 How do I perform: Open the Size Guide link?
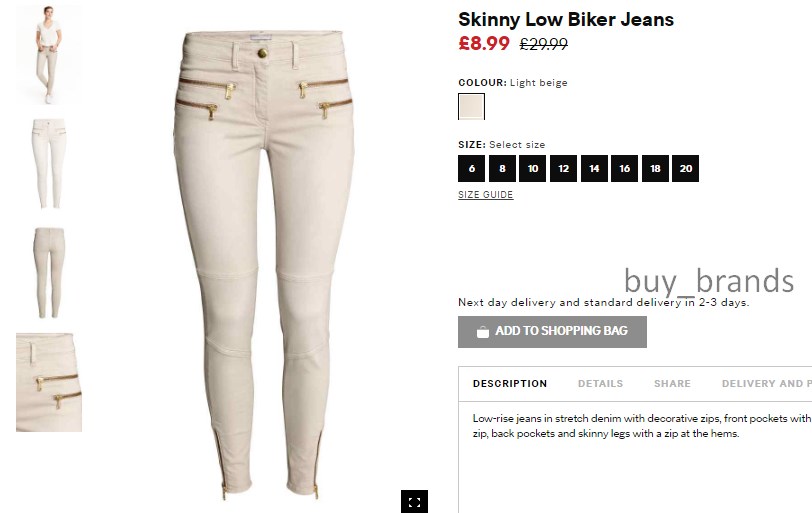click(486, 195)
